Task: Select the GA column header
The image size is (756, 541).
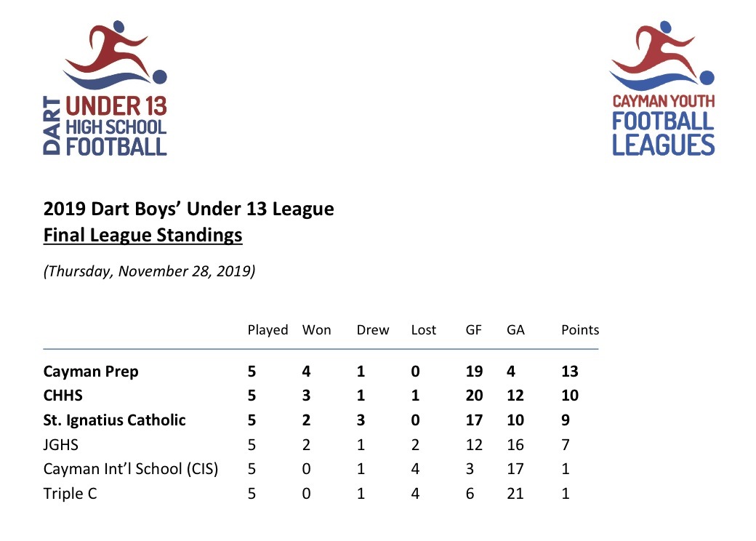Action: (x=515, y=330)
